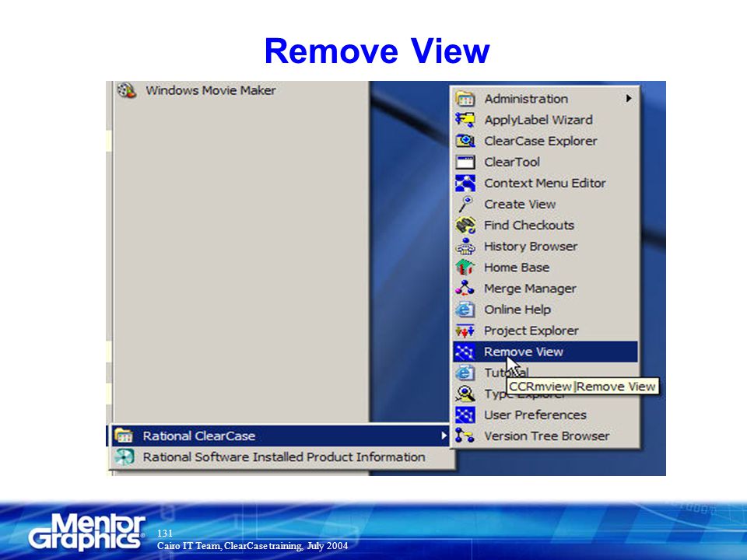
Task: Launch Version Tree Browser entry
Action: point(545,436)
